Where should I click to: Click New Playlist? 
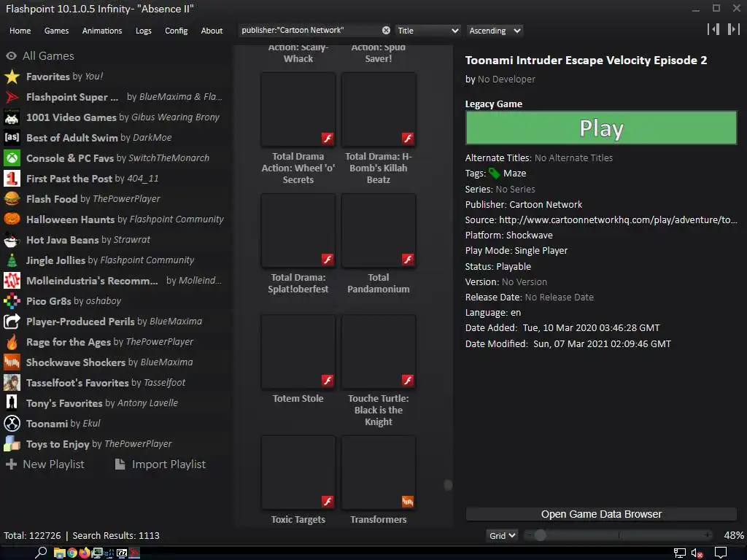pos(44,464)
